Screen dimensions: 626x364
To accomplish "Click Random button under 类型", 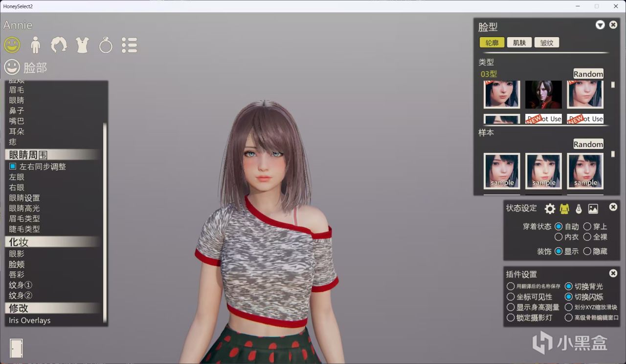I will click(588, 74).
